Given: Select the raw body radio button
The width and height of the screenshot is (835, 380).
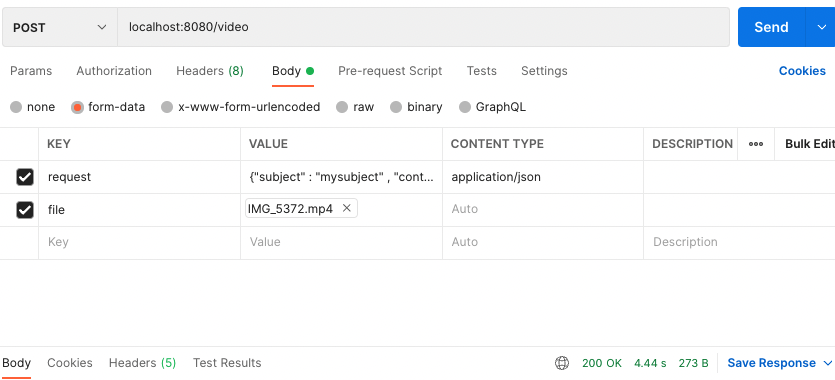Looking at the screenshot, I should [x=342, y=107].
